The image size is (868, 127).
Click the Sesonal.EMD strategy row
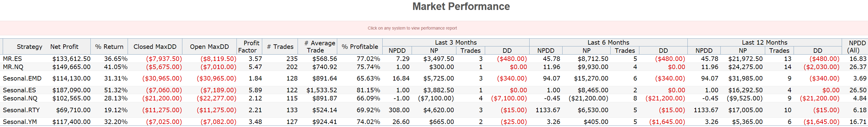tap(22, 78)
